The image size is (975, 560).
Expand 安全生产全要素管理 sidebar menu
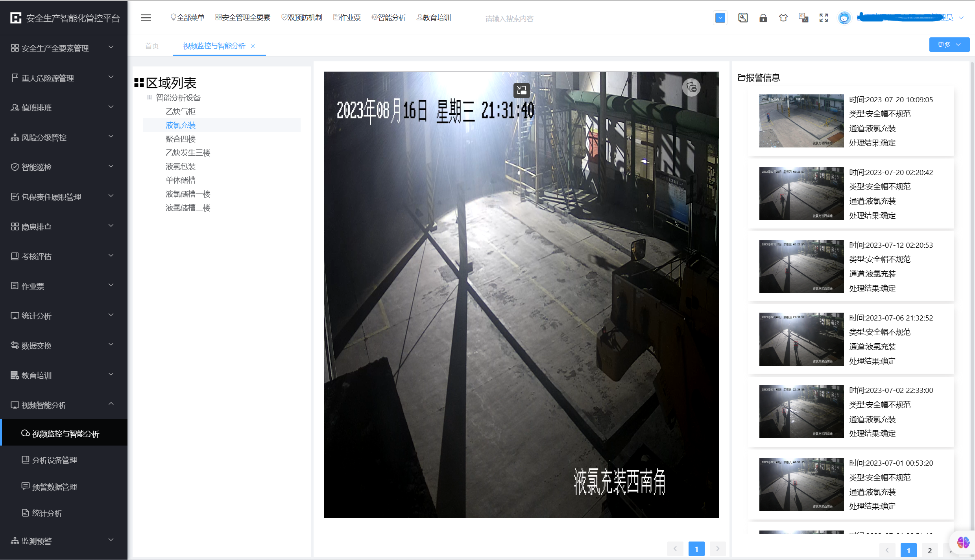[x=64, y=48]
